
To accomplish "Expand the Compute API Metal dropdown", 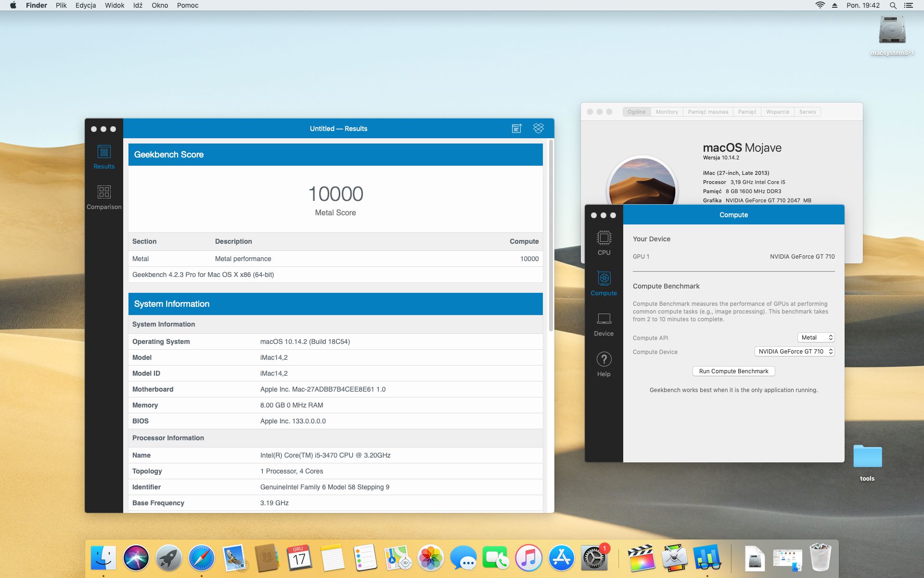I will 816,338.
